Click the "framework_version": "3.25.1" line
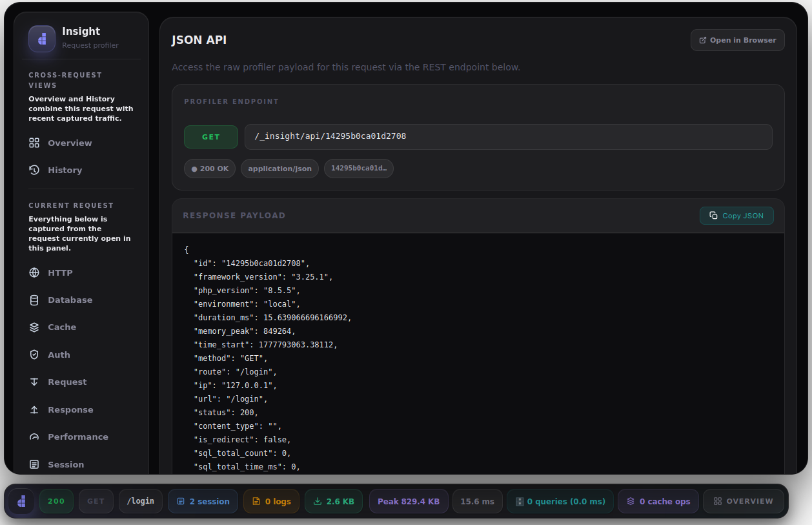 (x=263, y=277)
